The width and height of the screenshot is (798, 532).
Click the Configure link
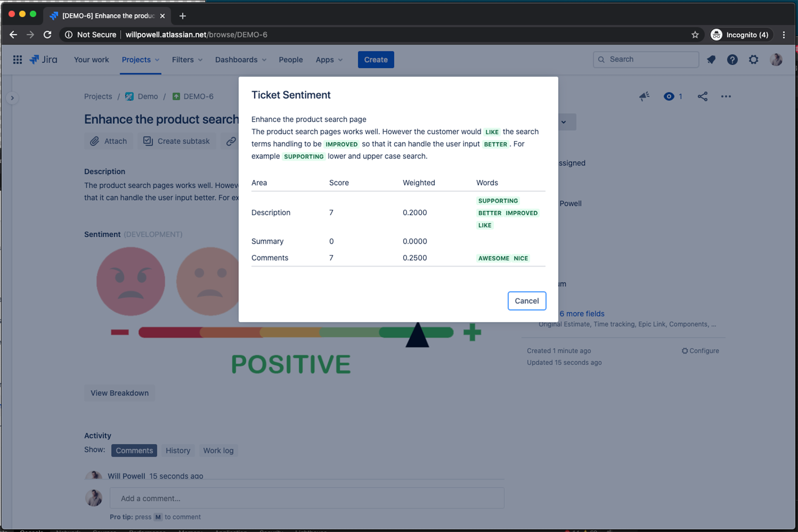(700, 351)
